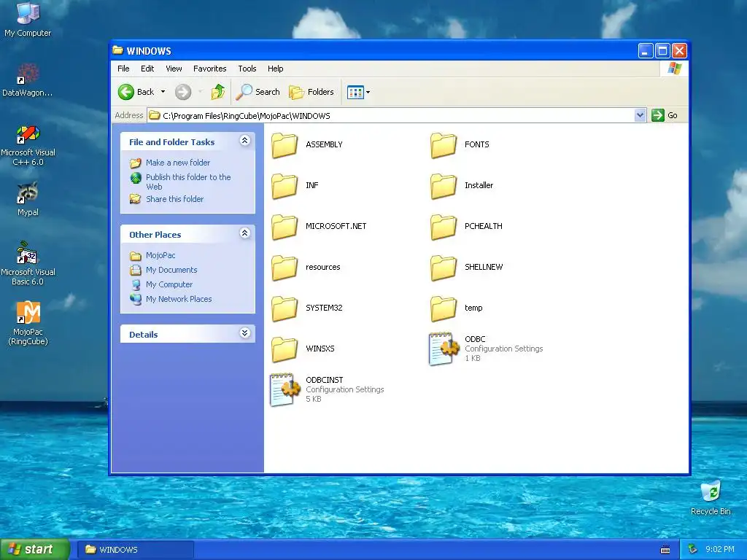Viewport: 747px width, 560px height.
Task: Select the SHELLNEW folder icon
Action: pyautogui.click(x=444, y=268)
